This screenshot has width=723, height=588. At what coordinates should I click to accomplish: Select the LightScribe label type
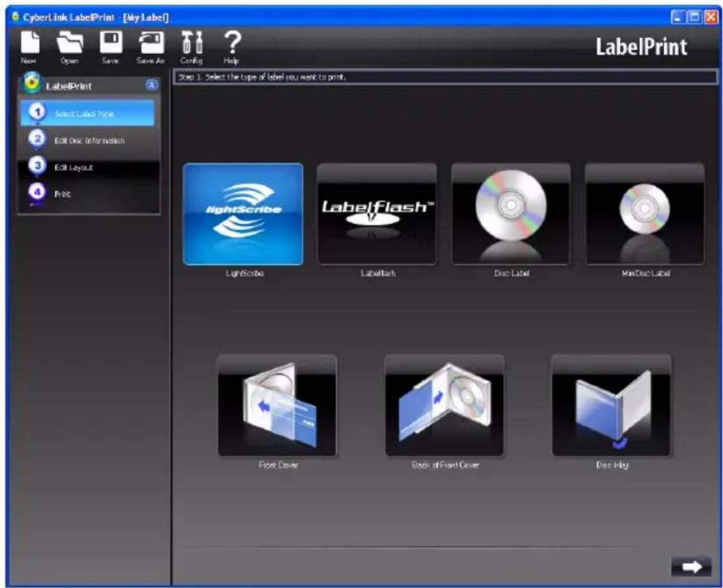click(x=243, y=214)
